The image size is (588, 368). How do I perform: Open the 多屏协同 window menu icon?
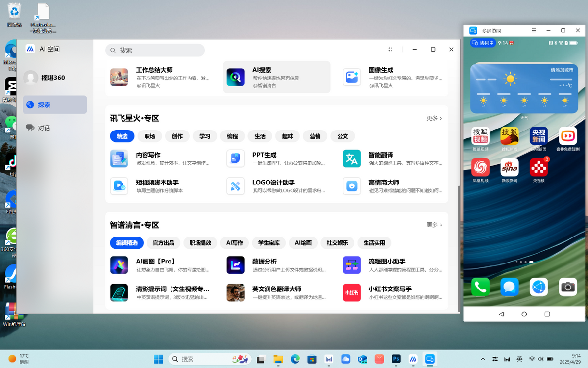pyautogui.click(x=534, y=30)
